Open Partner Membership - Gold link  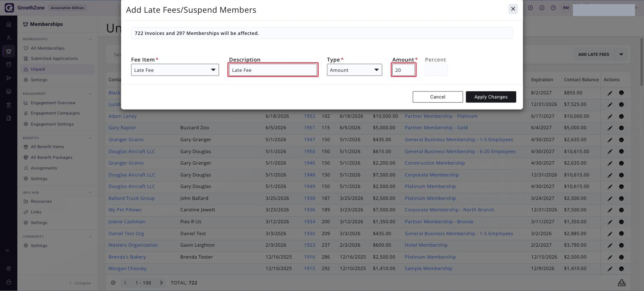[436, 128]
